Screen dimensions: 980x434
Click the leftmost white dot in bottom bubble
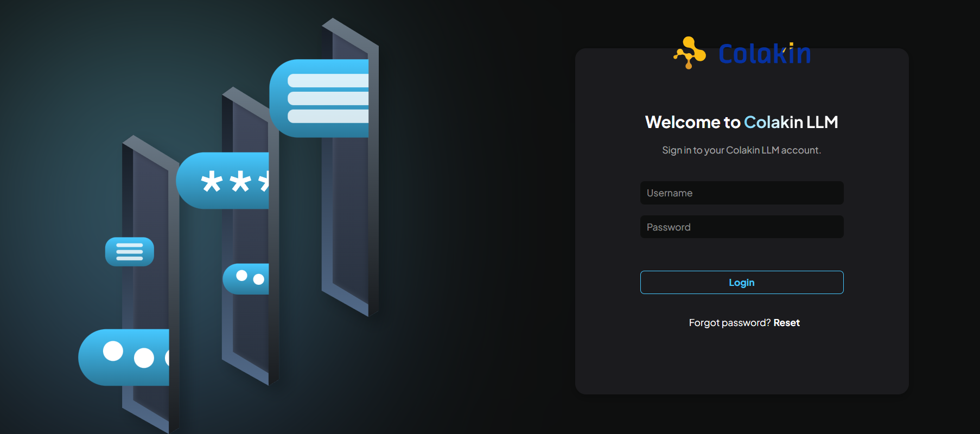[x=113, y=351]
